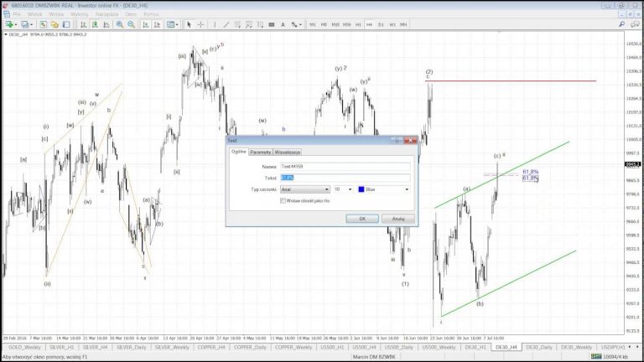Switch chart to D1 timeframe
The image size is (644, 362).
click(381, 24)
